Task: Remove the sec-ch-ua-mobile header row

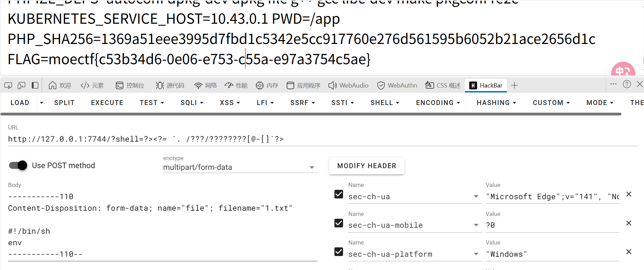Action: click(629, 223)
